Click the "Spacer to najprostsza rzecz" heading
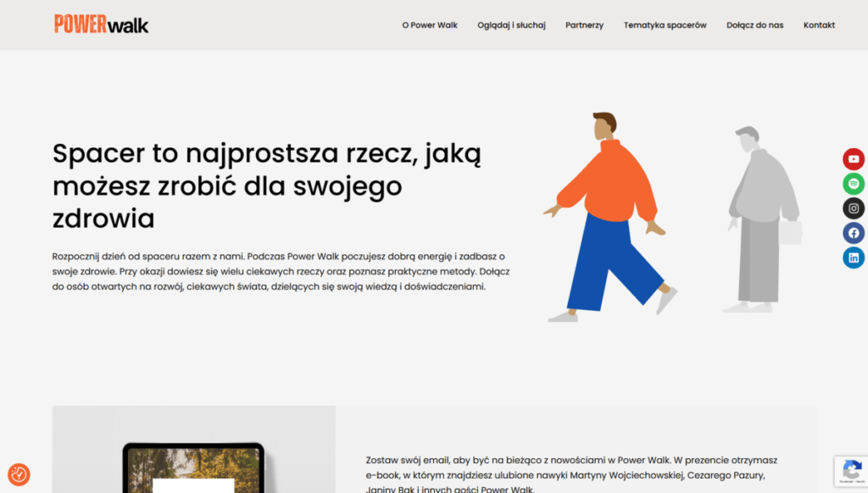This screenshot has width=868, height=493. pyautogui.click(x=267, y=186)
